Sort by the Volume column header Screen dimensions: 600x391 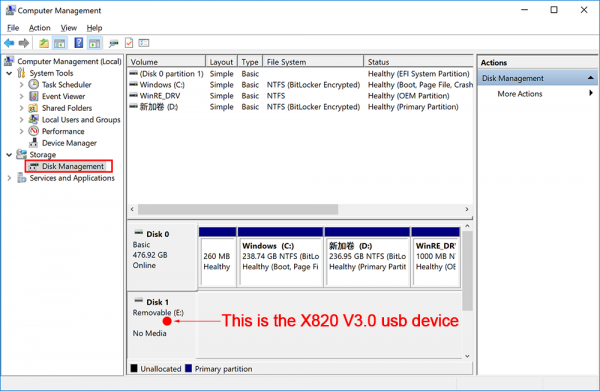166,62
